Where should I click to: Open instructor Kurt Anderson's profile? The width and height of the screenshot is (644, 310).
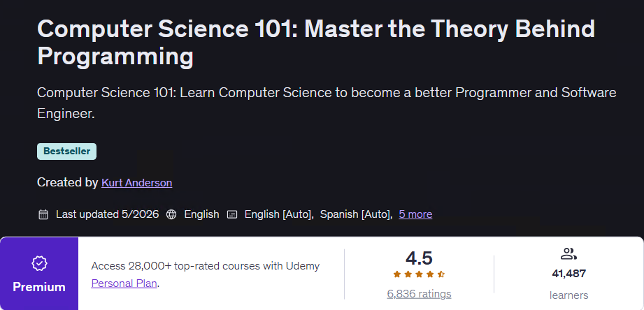point(137,182)
